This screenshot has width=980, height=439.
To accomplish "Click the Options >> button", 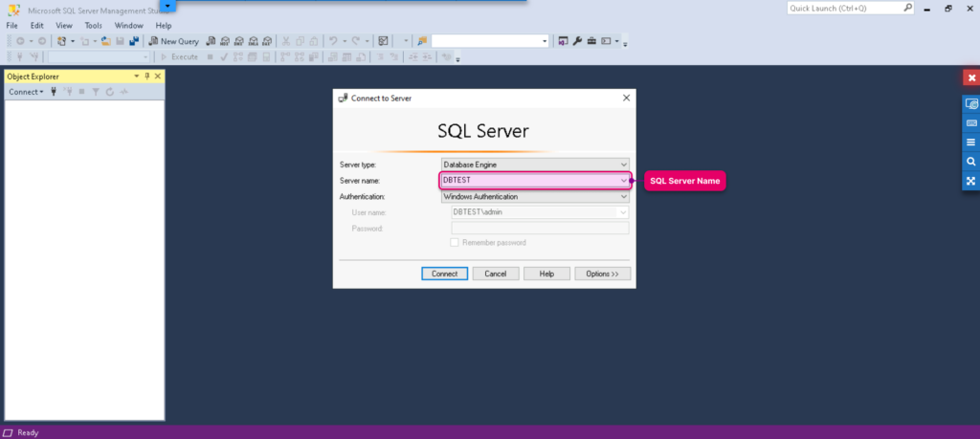I will pos(602,274).
